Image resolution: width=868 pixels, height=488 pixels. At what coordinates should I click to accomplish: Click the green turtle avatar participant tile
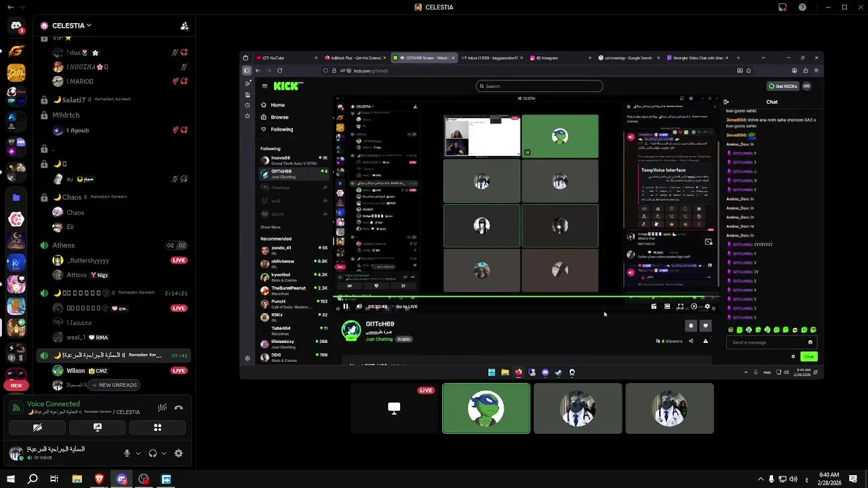(486, 409)
